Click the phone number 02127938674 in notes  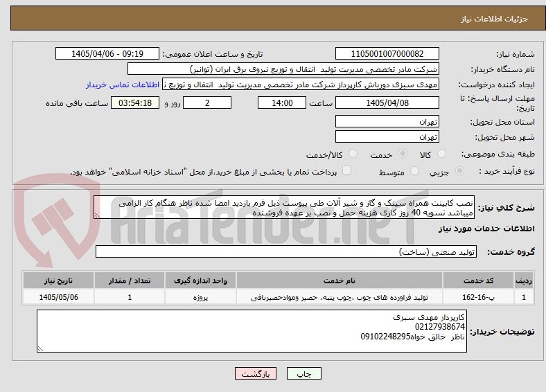pos(440,326)
